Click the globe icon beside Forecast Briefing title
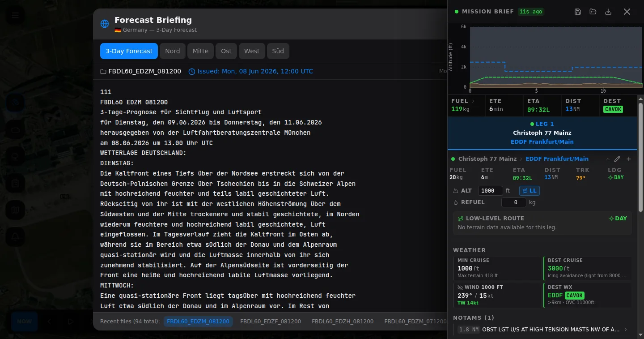Screen dimensions: 644x339 point(105,24)
